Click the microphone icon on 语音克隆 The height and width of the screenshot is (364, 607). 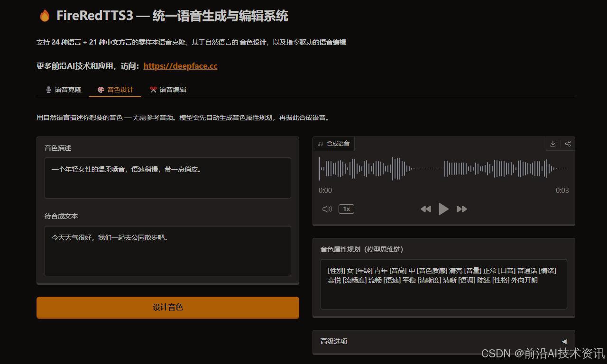click(x=48, y=90)
